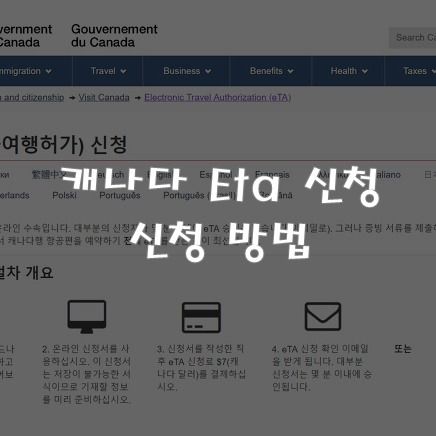Click the '여행허가) 신청' page title
Image resolution: width=436 pixels, height=436 pixels.
63,145
